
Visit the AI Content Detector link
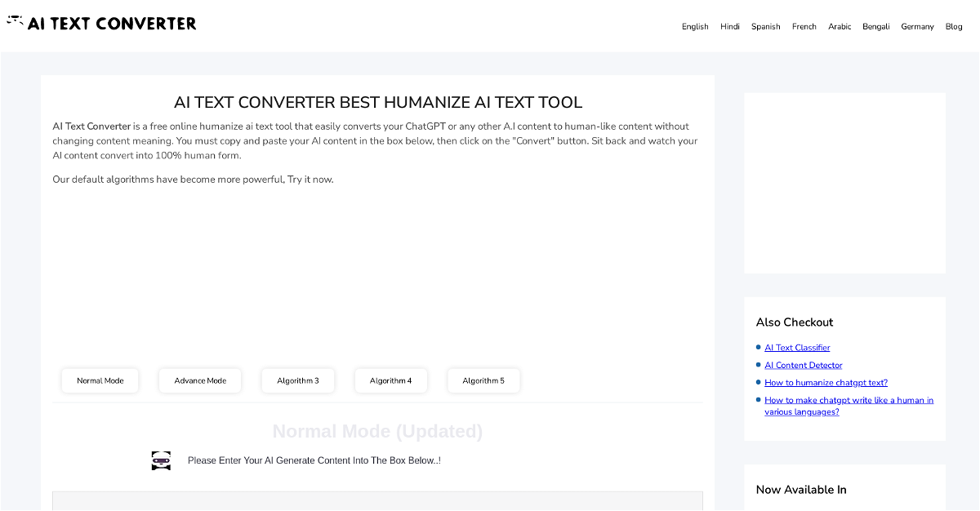[x=803, y=366]
